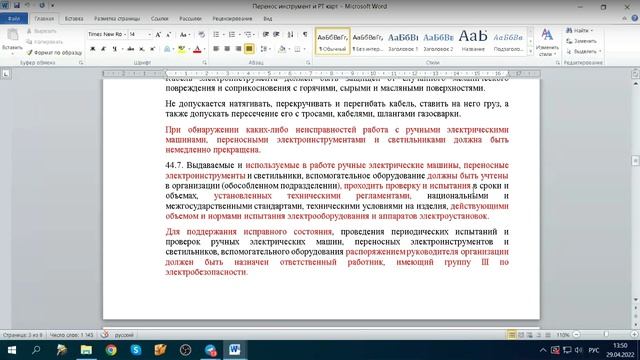
Task: Click the Paste (Вставить) clipboard icon
Action: (12, 36)
